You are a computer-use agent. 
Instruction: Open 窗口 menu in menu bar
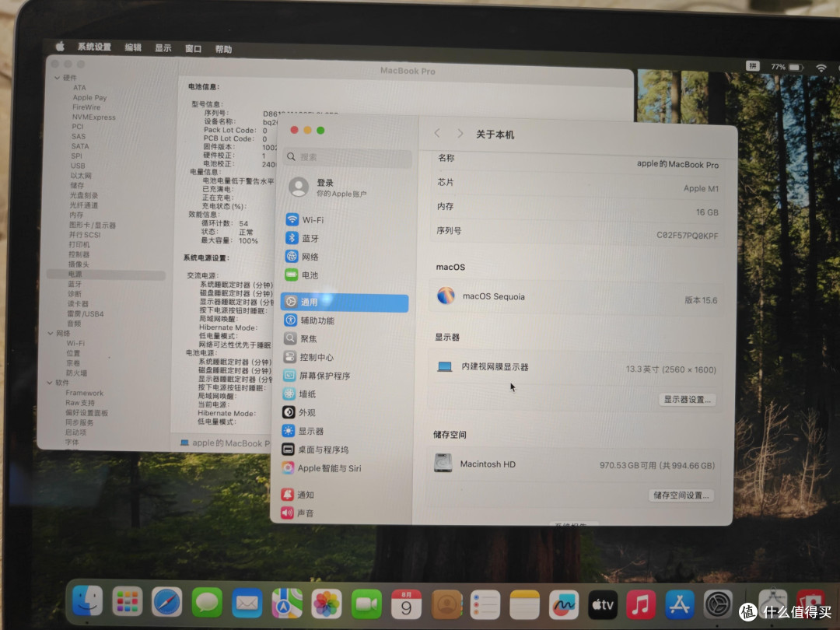pos(194,49)
